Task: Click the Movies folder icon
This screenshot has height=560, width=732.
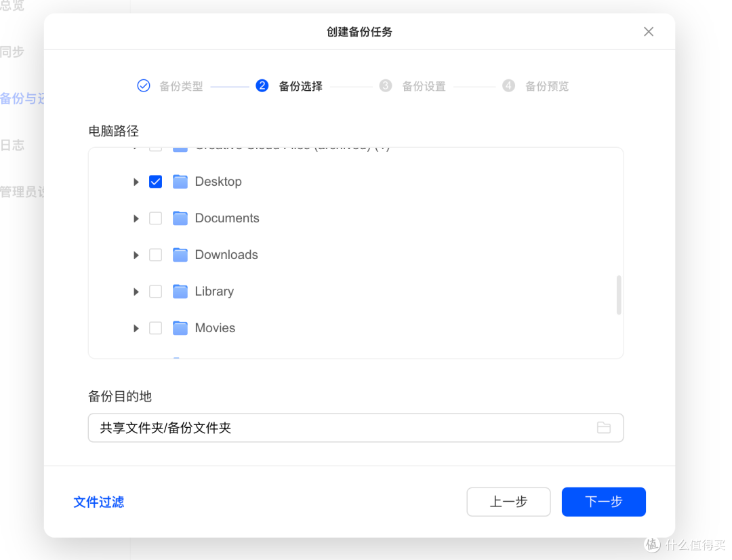Action: pyautogui.click(x=180, y=328)
